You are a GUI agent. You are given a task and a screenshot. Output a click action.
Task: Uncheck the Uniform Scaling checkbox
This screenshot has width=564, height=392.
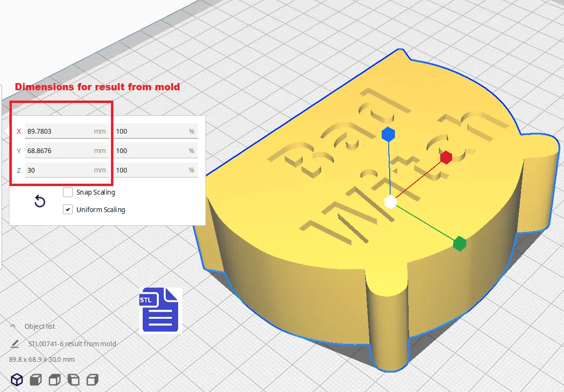(68, 209)
